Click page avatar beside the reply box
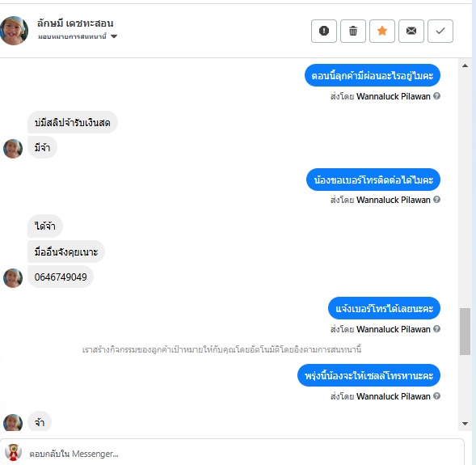The height and width of the screenshot is (465, 476). click(13, 452)
